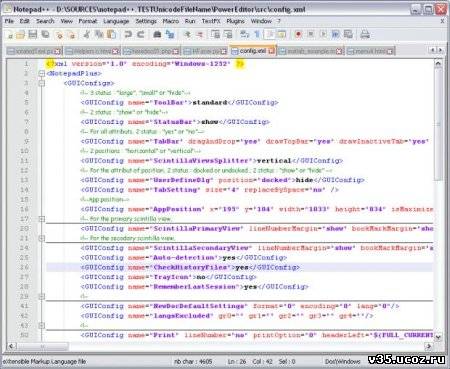
Task: Expand the folded comment at line 29
Action: [42, 296]
